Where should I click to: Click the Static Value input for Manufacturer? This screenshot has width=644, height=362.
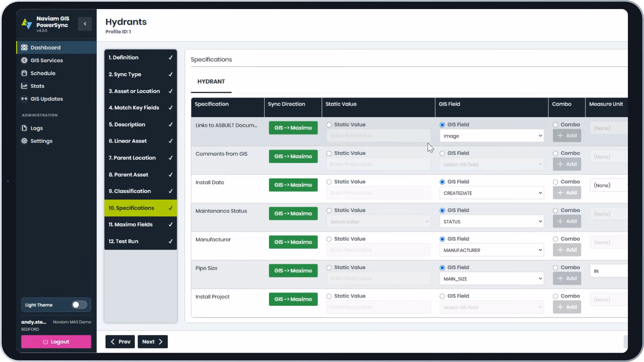(x=378, y=250)
